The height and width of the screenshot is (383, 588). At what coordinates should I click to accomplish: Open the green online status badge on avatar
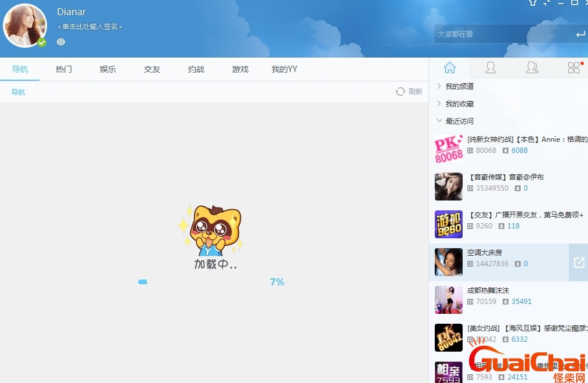[x=42, y=42]
